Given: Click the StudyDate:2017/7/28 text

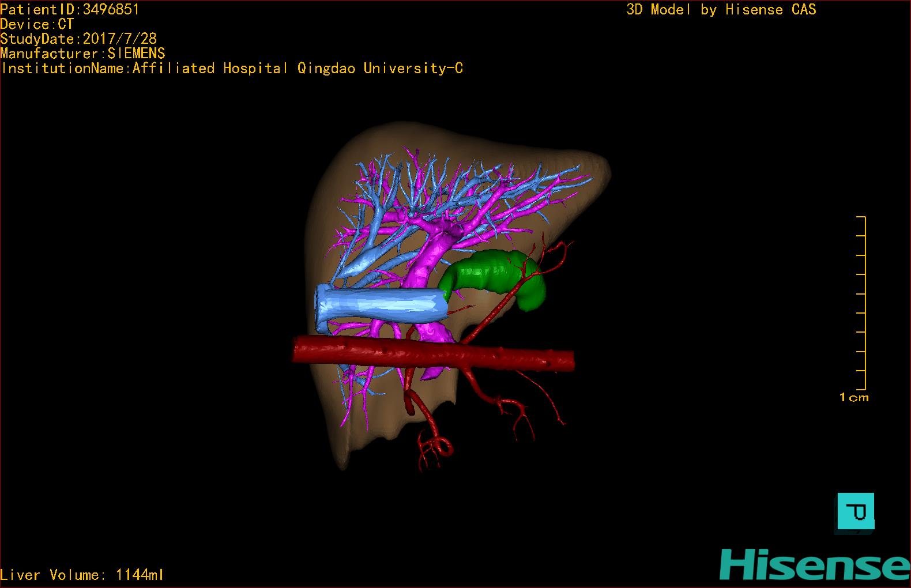Looking at the screenshot, I should [x=78, y=39].
